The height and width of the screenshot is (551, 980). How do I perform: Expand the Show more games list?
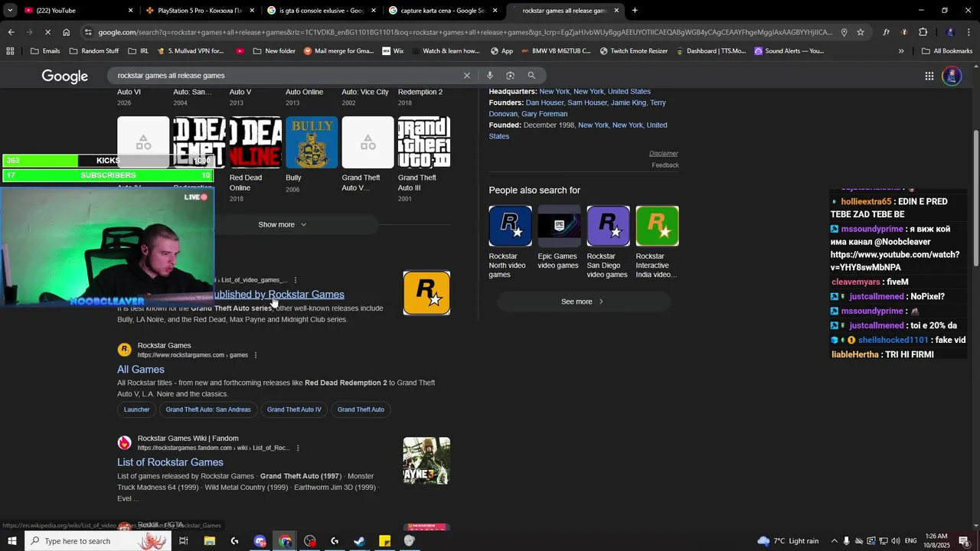pos(283,224)
